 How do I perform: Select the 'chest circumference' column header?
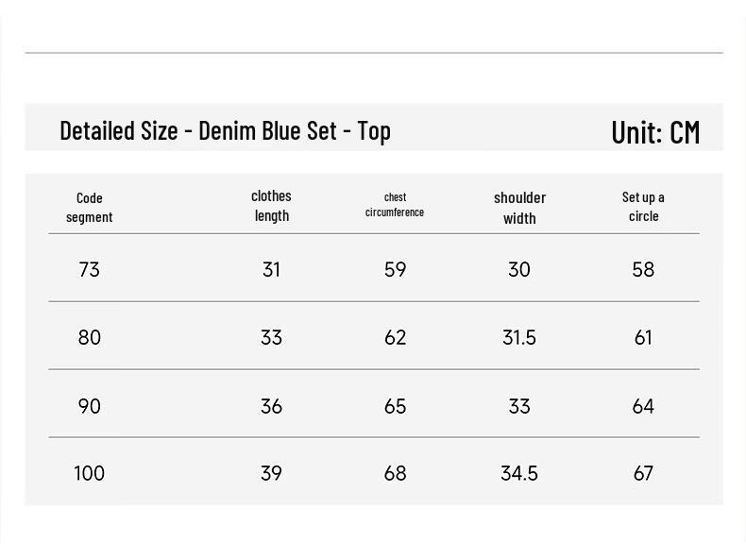coord(395,205)
